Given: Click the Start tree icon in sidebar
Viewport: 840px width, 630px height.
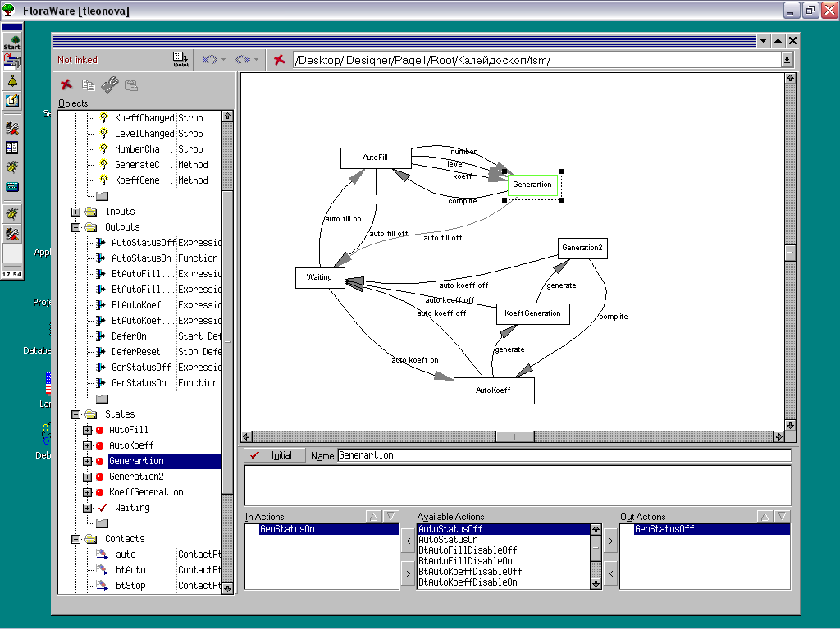Looking at the screenshot, I should coord(12,41).
